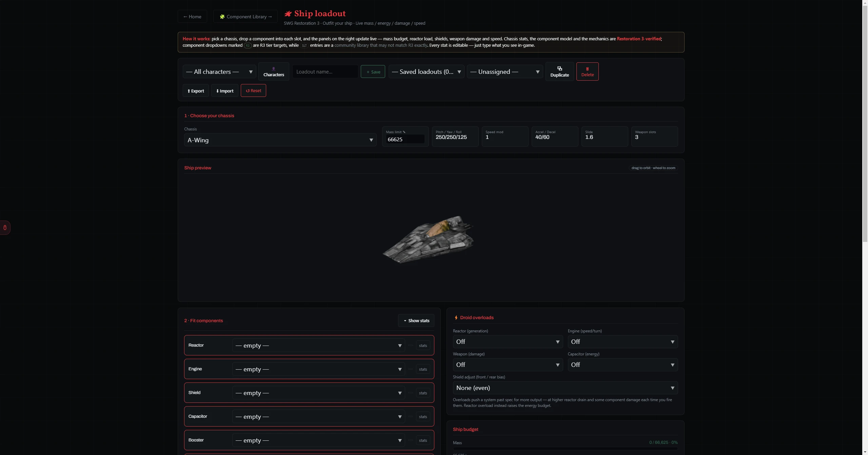This screenshot has width=868, height=455.
Task: Open the Saved loadouts dropdown
Action: point(426,71)
